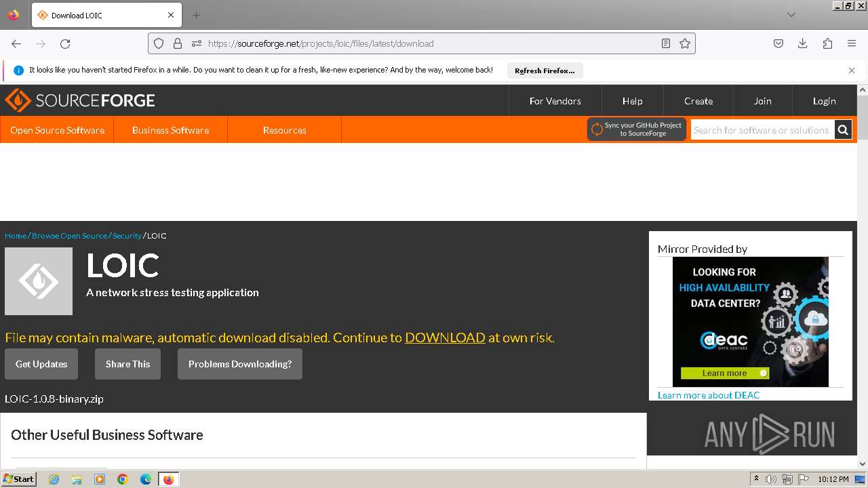Click the Refresh Firefox button

click(x=545, y=70)
